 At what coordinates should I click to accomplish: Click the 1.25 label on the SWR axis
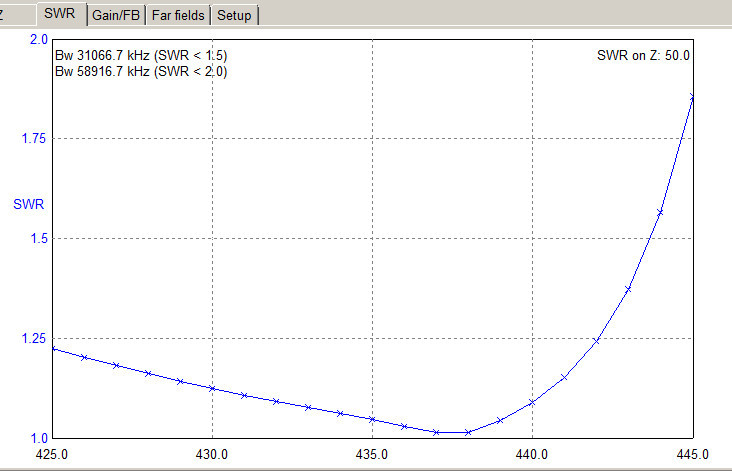(34, 338)
